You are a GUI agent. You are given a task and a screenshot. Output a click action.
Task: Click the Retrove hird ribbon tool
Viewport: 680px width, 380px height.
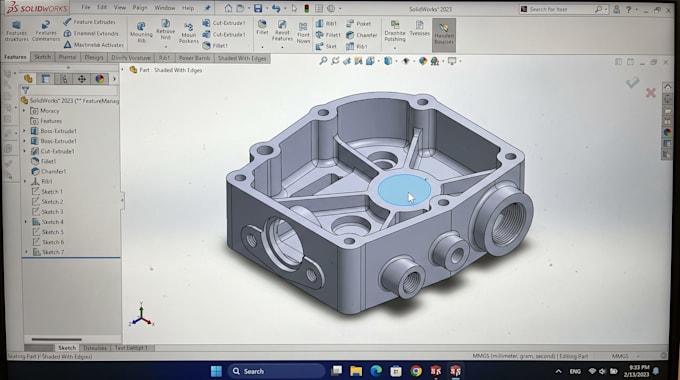[166, 29]
